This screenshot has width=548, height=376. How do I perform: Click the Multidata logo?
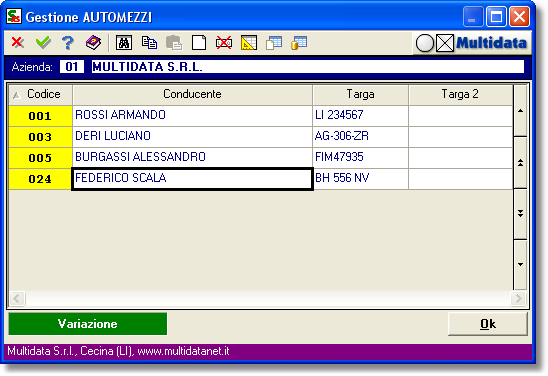(x=491, y=43)
